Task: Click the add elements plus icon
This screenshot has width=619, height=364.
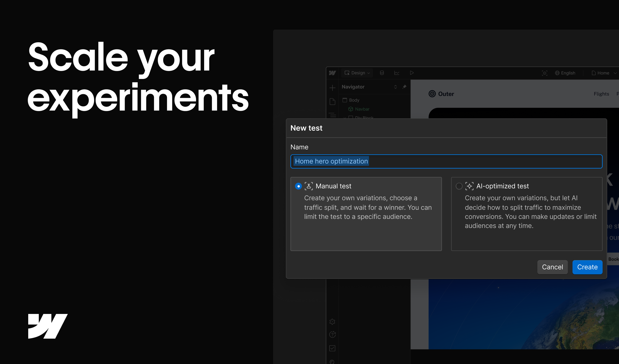Action: click(x=332, y=88)
